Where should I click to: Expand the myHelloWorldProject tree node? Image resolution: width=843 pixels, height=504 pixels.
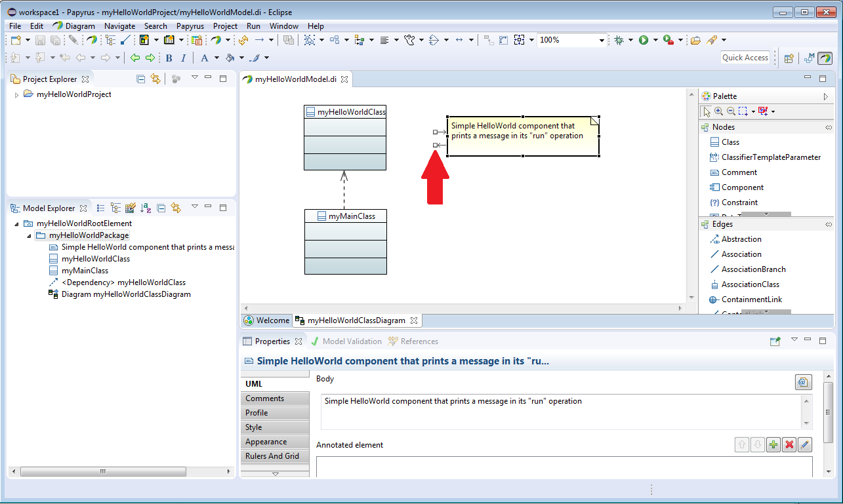coord(17,94)
